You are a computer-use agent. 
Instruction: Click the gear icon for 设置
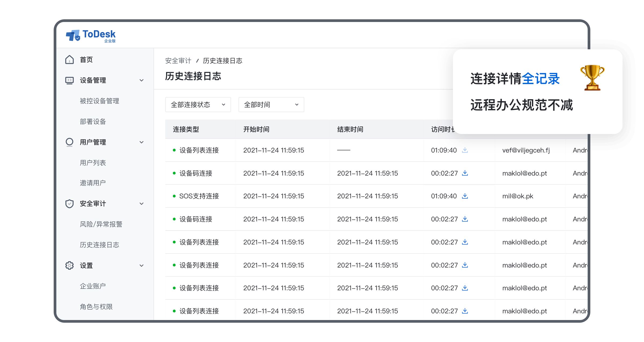click(69, 265)
